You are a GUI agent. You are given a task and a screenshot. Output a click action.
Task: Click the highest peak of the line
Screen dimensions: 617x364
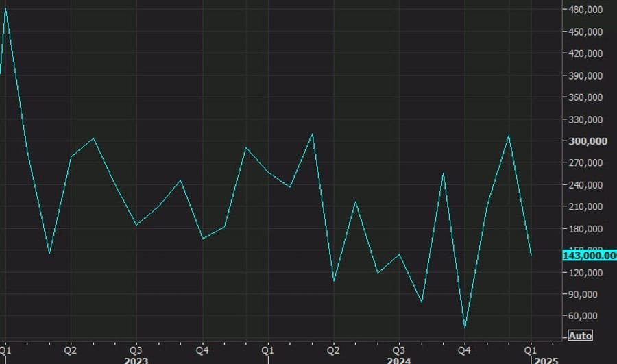click(x=6, y=8)
